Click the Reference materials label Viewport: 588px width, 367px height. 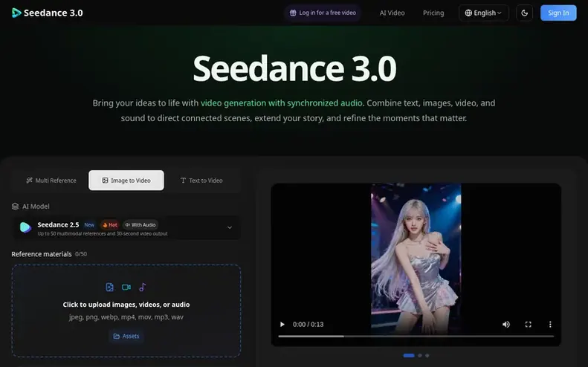pyautogui.click(x=41, y=254)
